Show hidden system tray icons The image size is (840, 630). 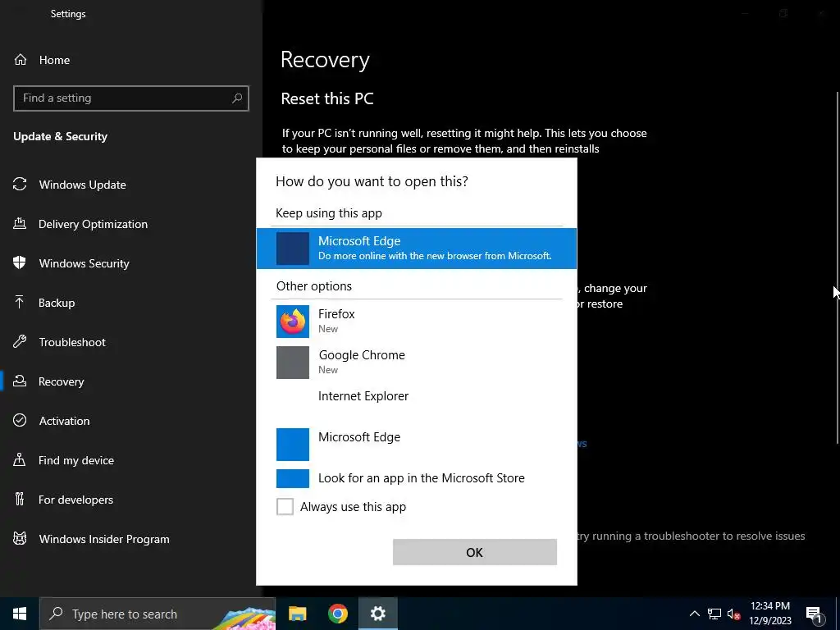click(x=694, y=614)
